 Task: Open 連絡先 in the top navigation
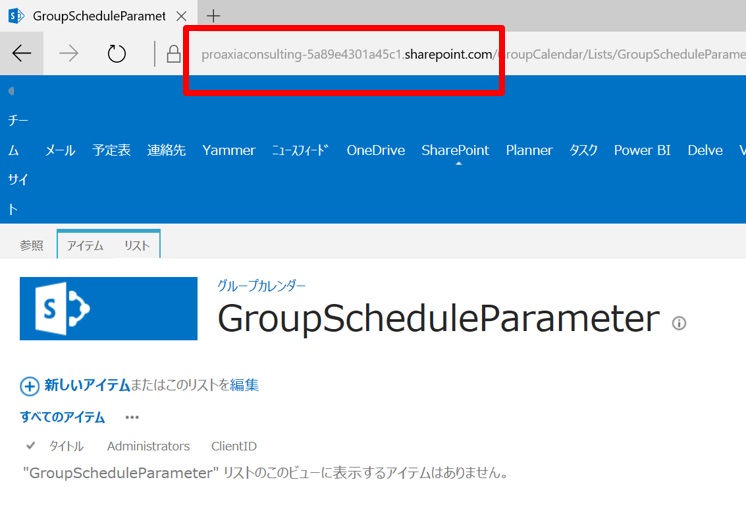pos(166,150)
